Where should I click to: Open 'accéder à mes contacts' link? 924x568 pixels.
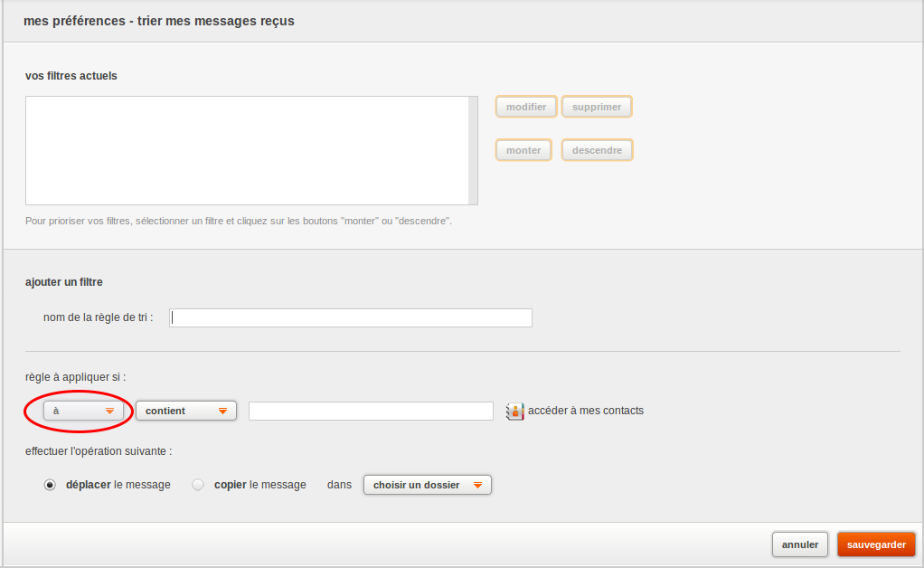point(586,411)
